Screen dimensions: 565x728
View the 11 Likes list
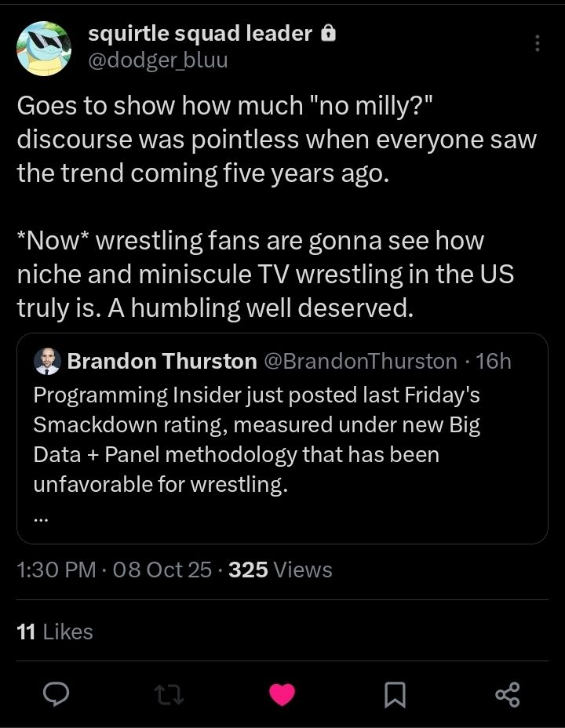[55, 632]
